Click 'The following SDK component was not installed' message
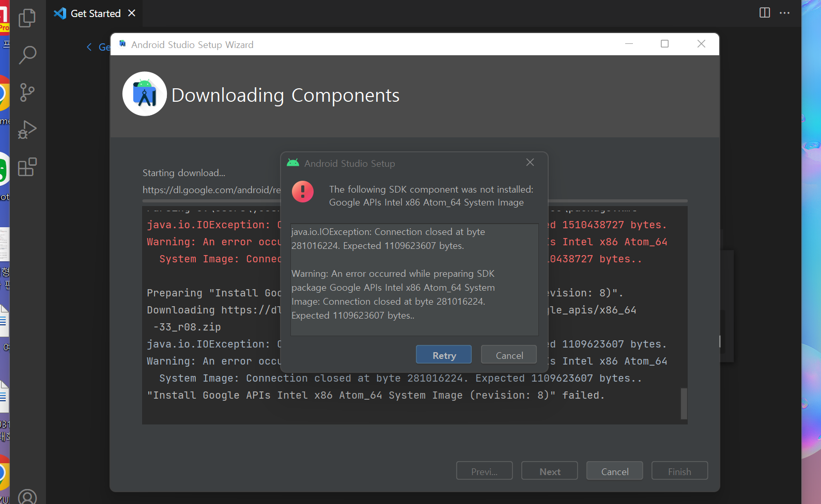 431,196
